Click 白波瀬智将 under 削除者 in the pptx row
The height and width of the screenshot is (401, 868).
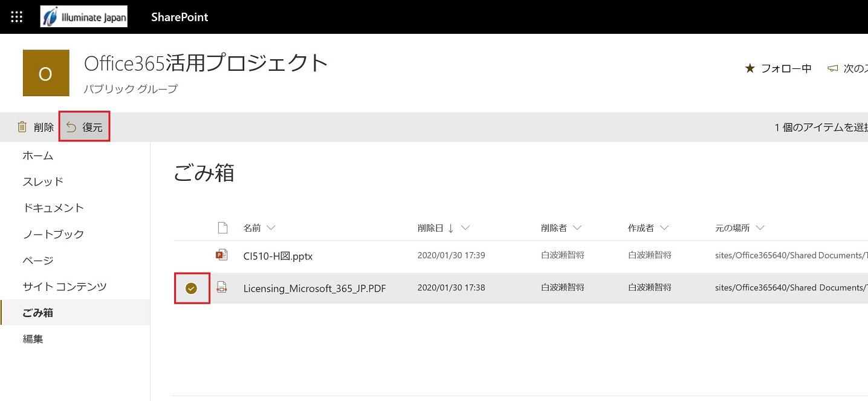[563, 255]
